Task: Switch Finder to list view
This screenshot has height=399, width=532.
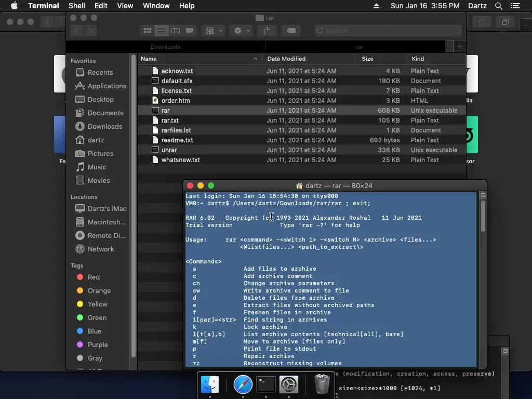Action: (162, 31)
